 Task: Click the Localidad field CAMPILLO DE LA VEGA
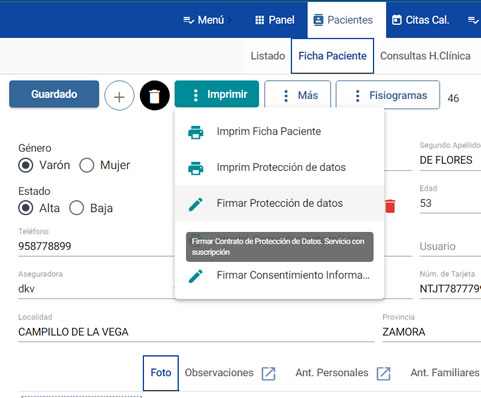click(x=196, y=332)
